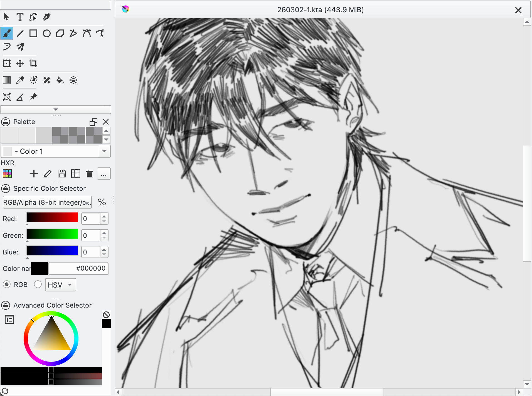Click the palette options ellipsis button

click(x=104, y=174)
